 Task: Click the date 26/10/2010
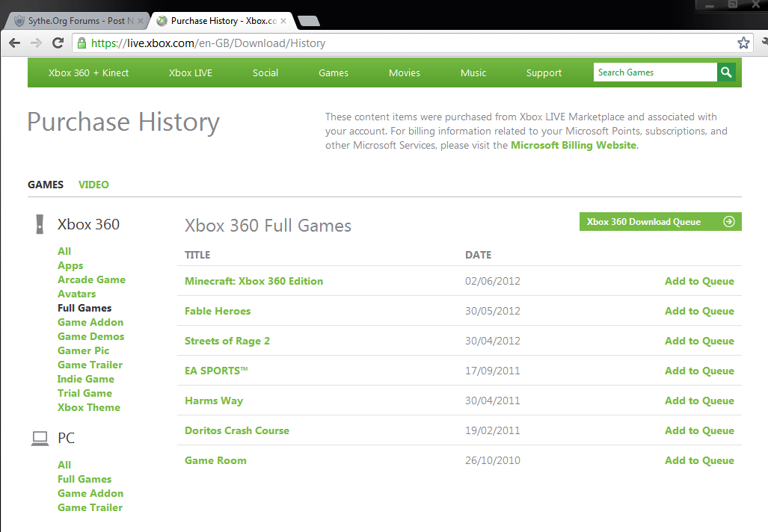point(493,460)
